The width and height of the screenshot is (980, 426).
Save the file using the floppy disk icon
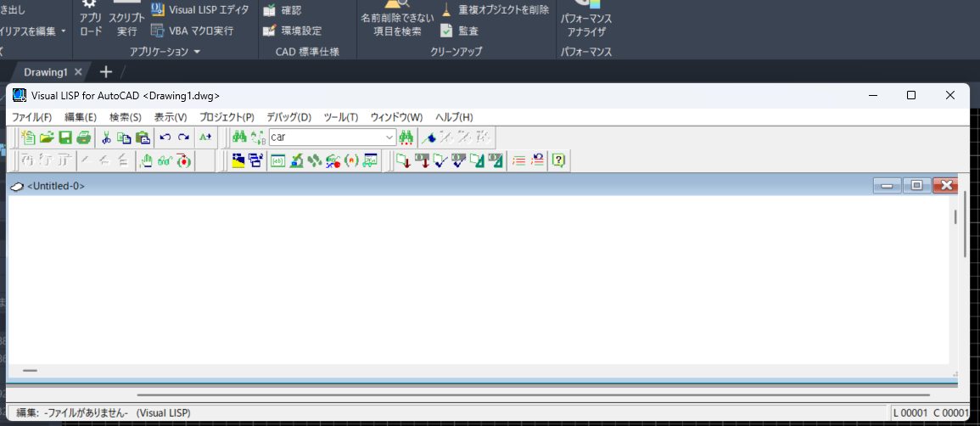(64, 137)
